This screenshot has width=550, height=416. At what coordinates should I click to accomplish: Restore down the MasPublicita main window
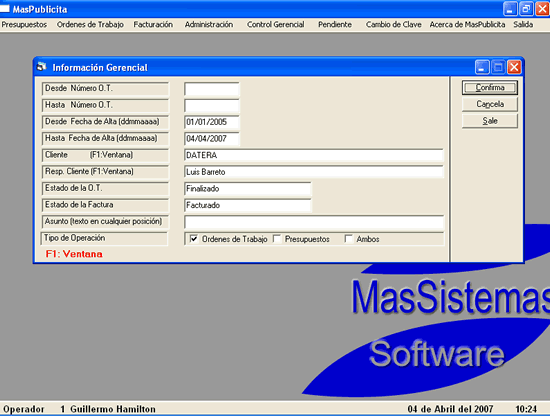[x=526, y=9]
